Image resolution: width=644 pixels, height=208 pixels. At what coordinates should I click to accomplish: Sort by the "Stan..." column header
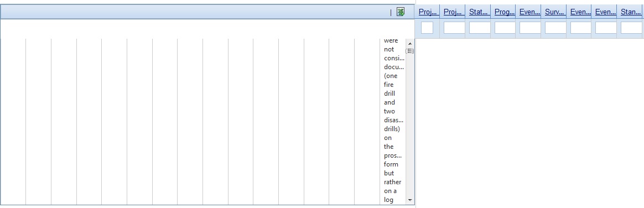(x=631, y=12)
